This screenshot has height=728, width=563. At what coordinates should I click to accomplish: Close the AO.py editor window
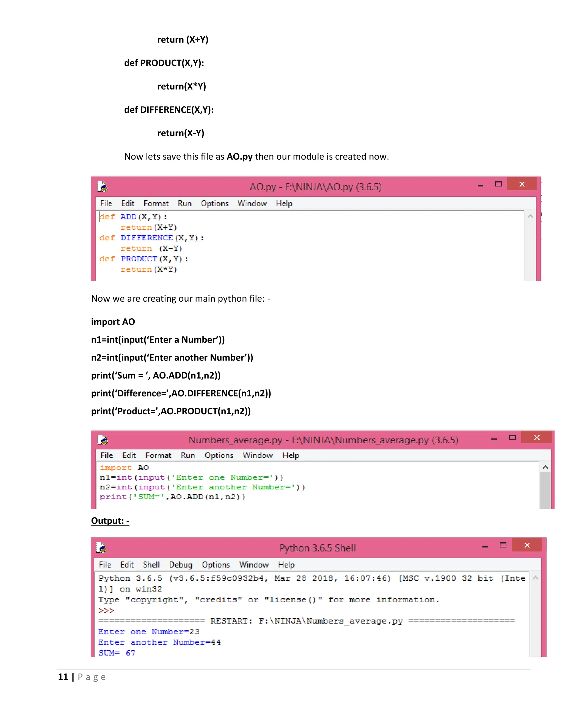tap(522, 184)
